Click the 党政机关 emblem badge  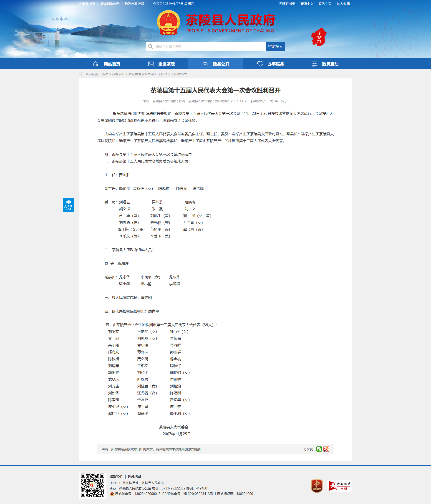[x=317, y=486]
